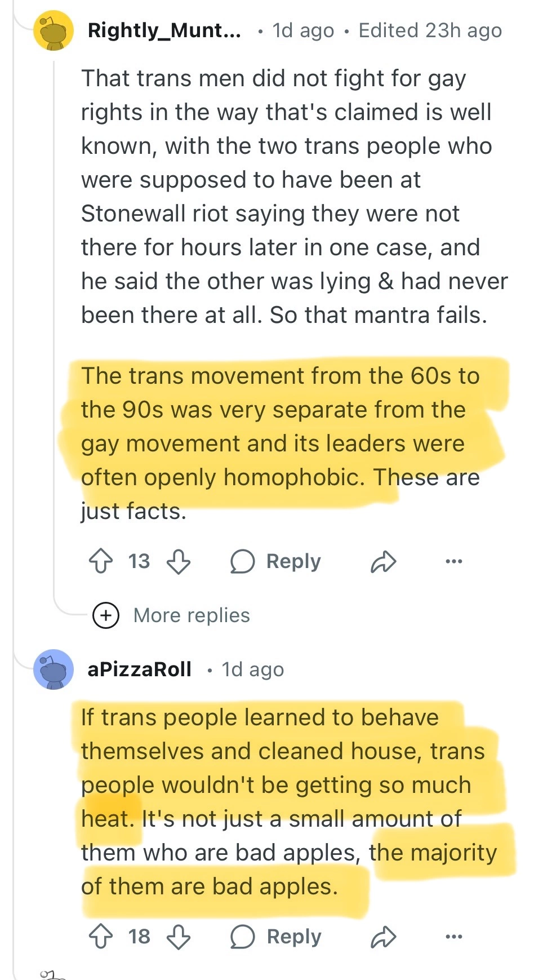Image resolution: width=543 pixels, height=980 pixels.
Task: Share the Rightly_Munt comment
Action: (384, 561)
